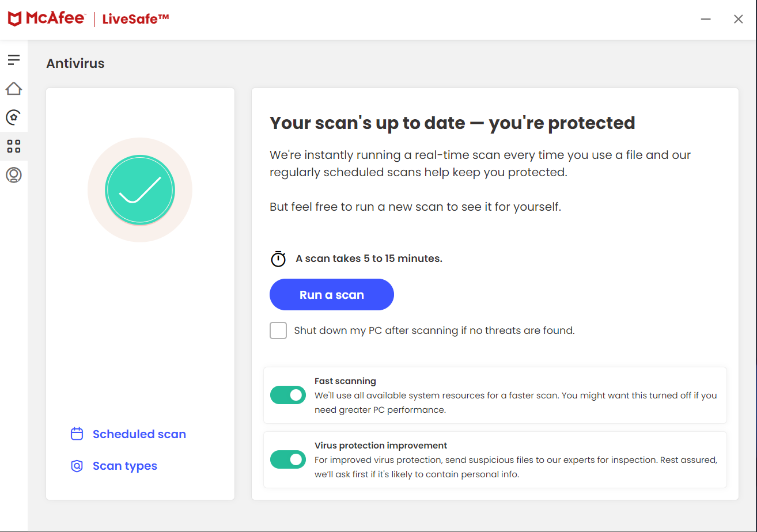Start a scan with Run a scan

coord(332,295)
